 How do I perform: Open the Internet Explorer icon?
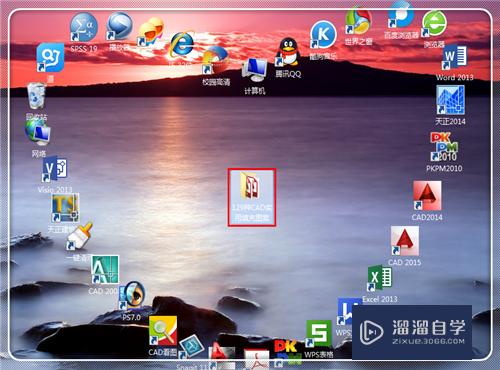pos(182,44)
